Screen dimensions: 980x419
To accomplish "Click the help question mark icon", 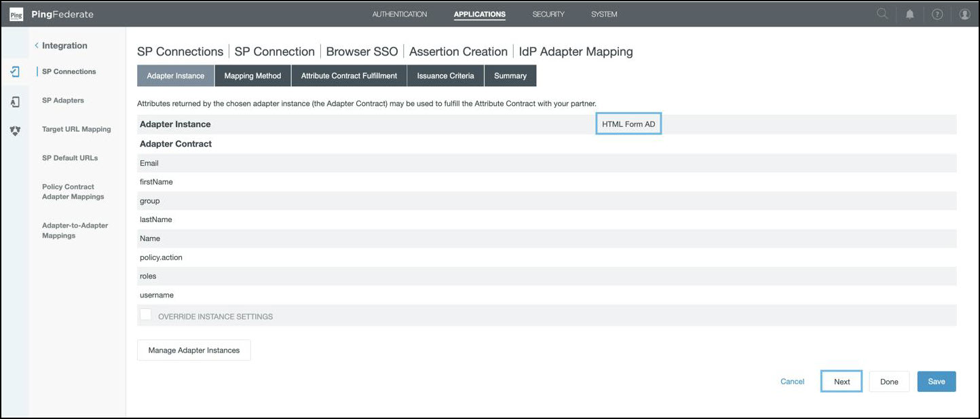I will coord(937,14).
